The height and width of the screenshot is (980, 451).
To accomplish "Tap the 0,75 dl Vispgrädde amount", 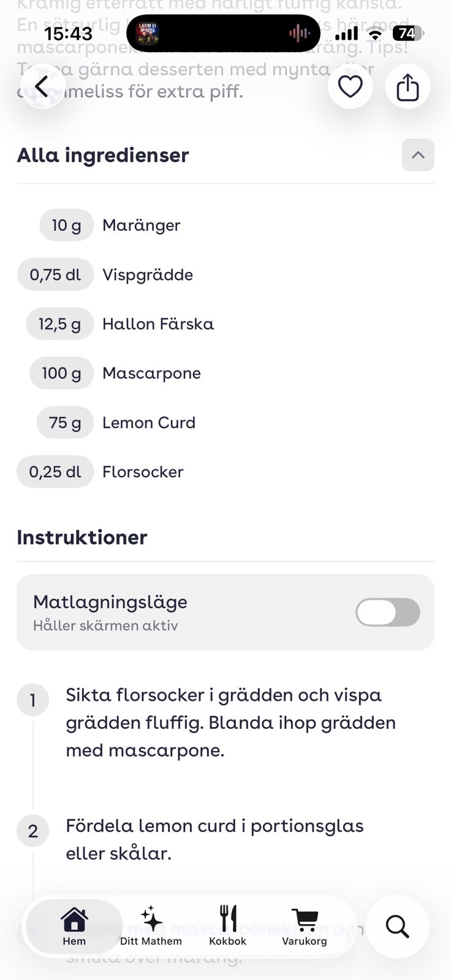I will (x=55, y=274).
